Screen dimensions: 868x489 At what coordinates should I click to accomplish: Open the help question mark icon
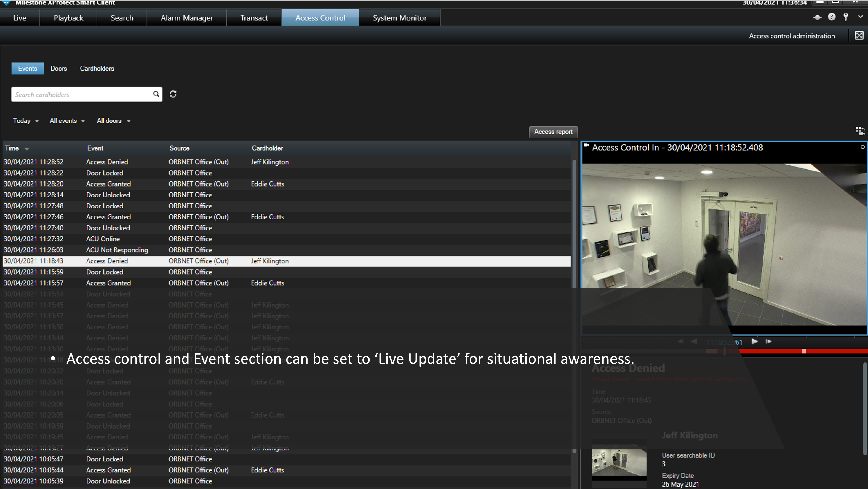pyautogui.click(x=831, y=17)
